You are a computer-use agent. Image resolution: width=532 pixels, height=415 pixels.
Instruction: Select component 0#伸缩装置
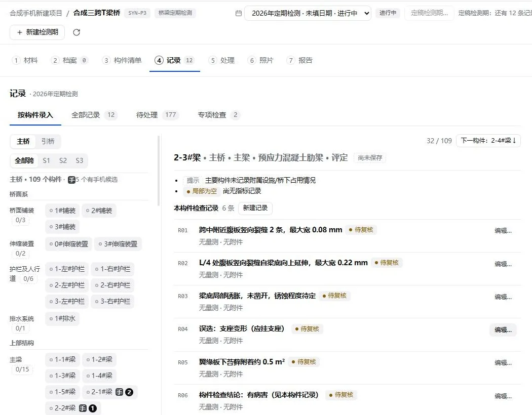[68, 244]
